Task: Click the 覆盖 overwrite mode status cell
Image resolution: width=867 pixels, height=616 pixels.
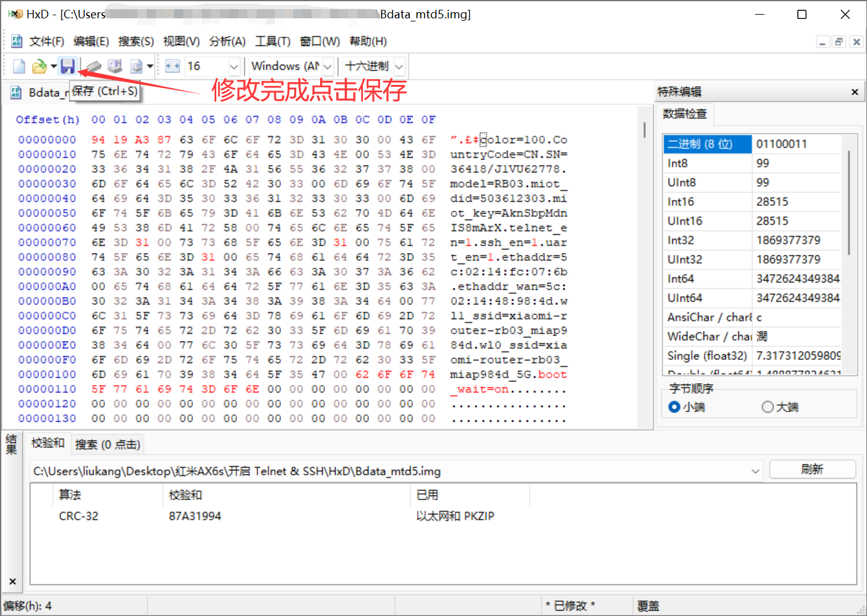Action: [648, 606]
